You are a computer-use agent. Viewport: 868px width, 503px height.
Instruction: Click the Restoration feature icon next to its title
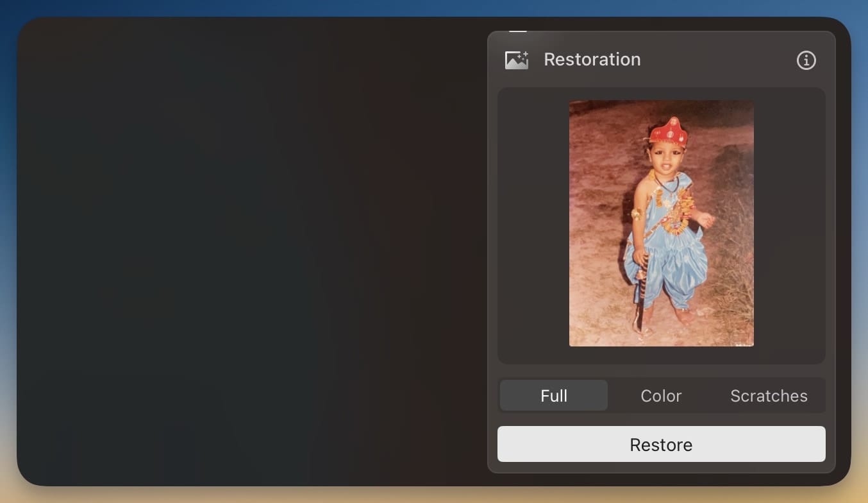pyautogui.click(x=517, y=59)
